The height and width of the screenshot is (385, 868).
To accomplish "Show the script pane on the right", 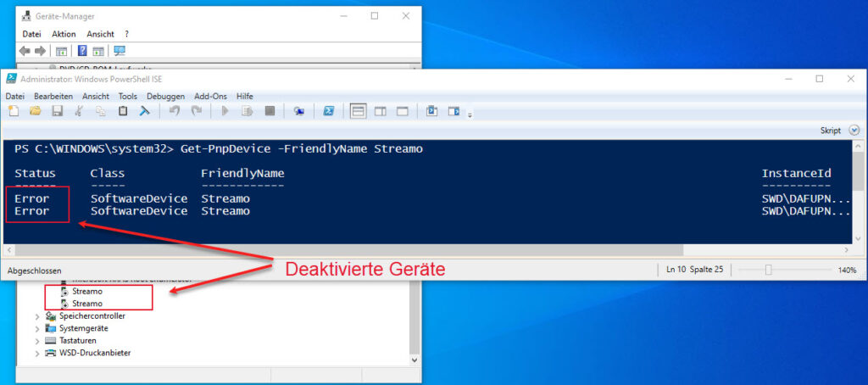I will pos(381,111).
